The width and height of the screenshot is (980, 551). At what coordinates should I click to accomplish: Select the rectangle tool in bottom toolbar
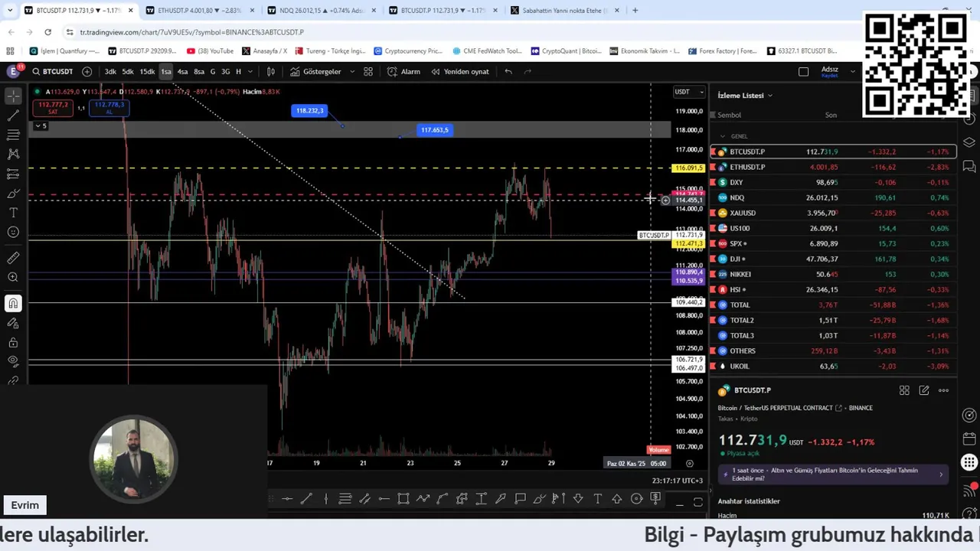pos(403,499)
